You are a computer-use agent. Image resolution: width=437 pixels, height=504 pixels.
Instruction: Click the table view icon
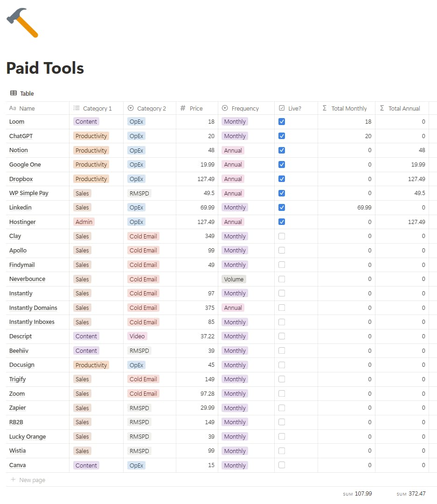14,93
